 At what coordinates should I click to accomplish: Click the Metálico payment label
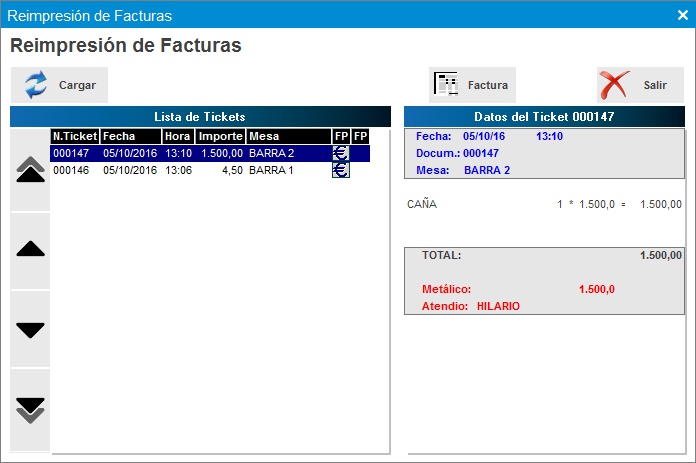[446, 289]
